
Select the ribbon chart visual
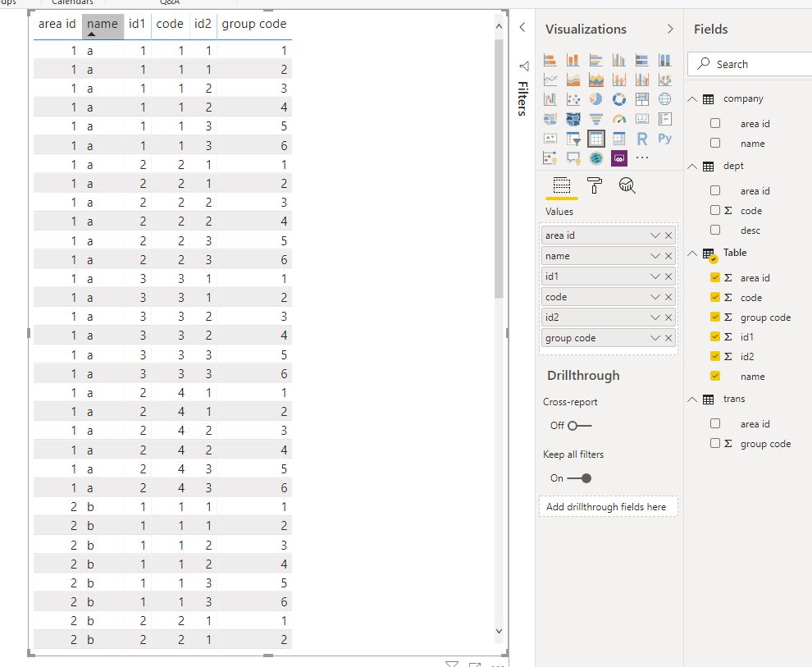coord(665,80)
